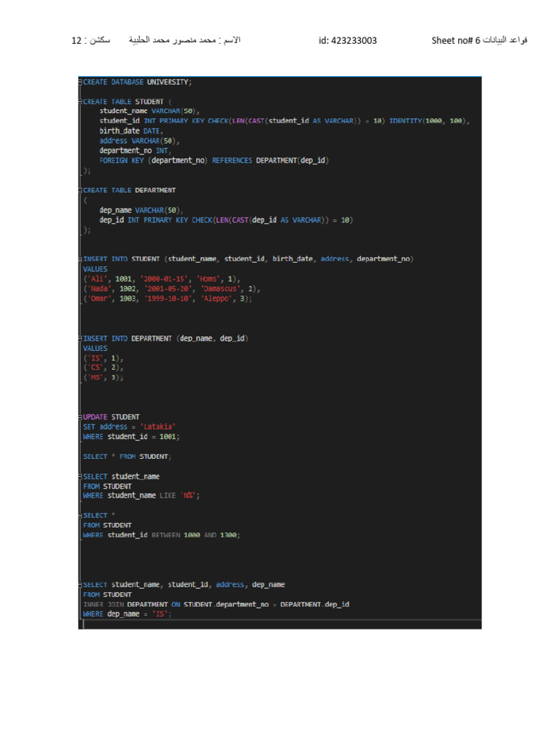Collapse the INSERT INTO DEPARTMENT statement

[80, 338]
